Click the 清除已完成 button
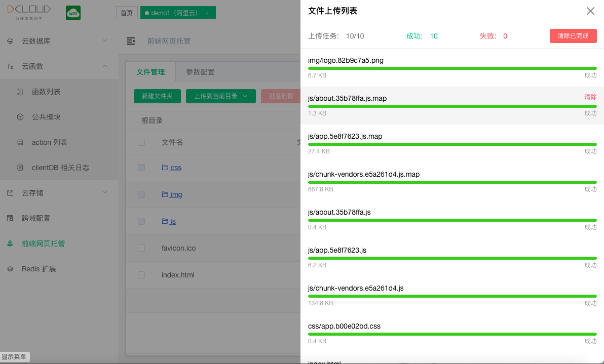 (573, 36)
